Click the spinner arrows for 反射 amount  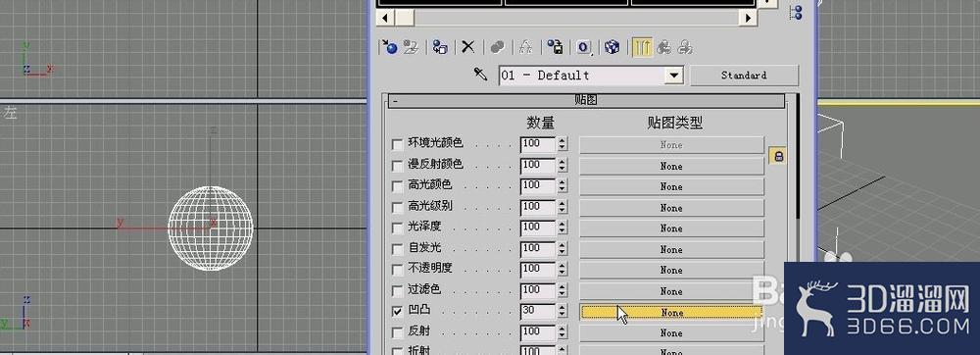tap(563, 331)
